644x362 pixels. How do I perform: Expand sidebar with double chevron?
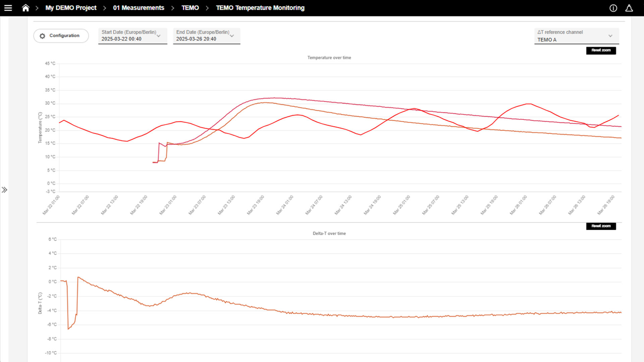(4, 190)
